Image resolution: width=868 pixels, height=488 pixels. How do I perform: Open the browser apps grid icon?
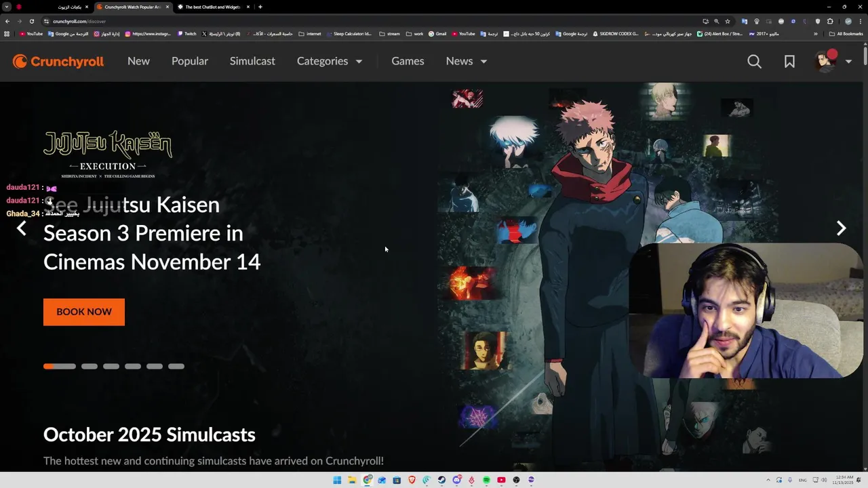click(7, 33)
